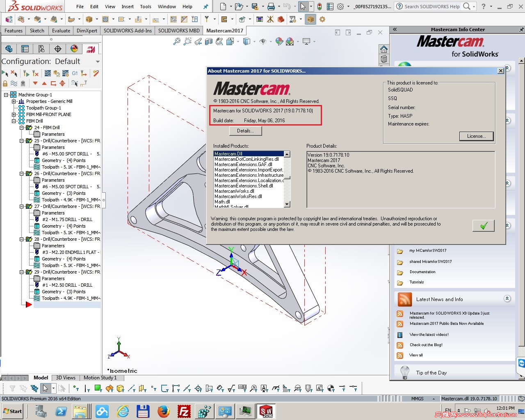Open the Mastercam 2017 Public Beta news link
Image resolution: width=525 pixels, height=420 pixels.
coord(447,324)
